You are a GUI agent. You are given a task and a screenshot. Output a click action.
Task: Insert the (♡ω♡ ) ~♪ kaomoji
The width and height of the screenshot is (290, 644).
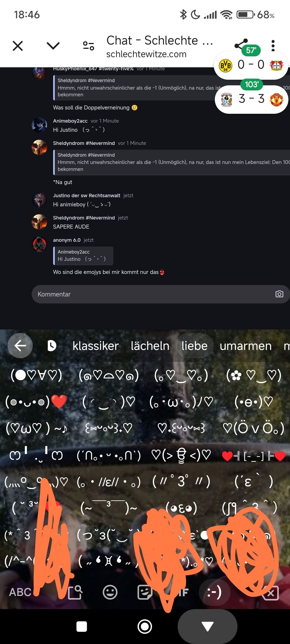[37, 428]
